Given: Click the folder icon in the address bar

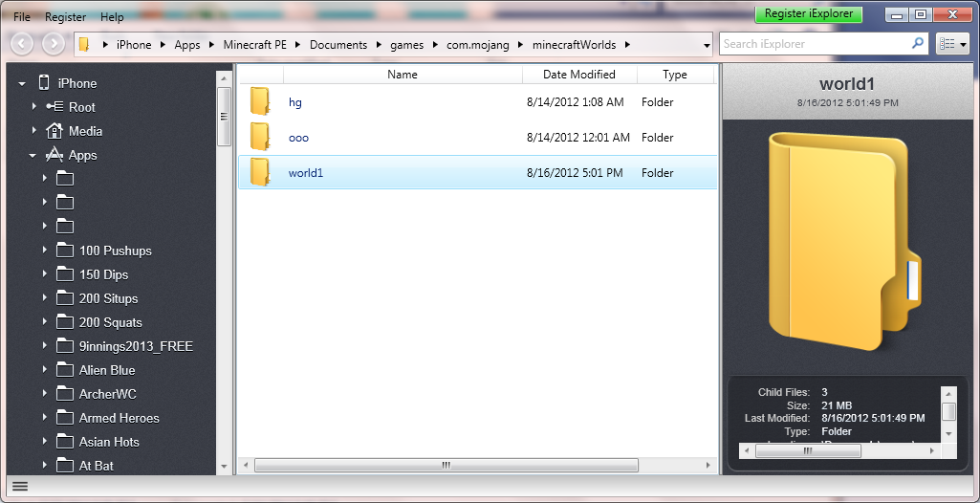Looking at the screenshot, I should (85, 44).
